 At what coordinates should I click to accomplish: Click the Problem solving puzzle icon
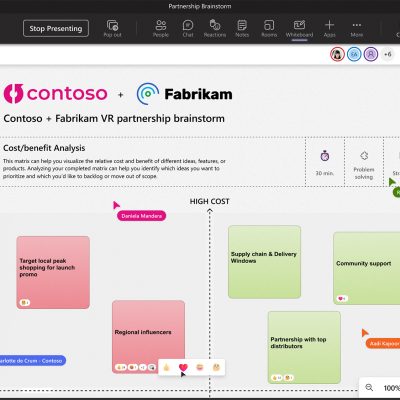coord(364,156)
